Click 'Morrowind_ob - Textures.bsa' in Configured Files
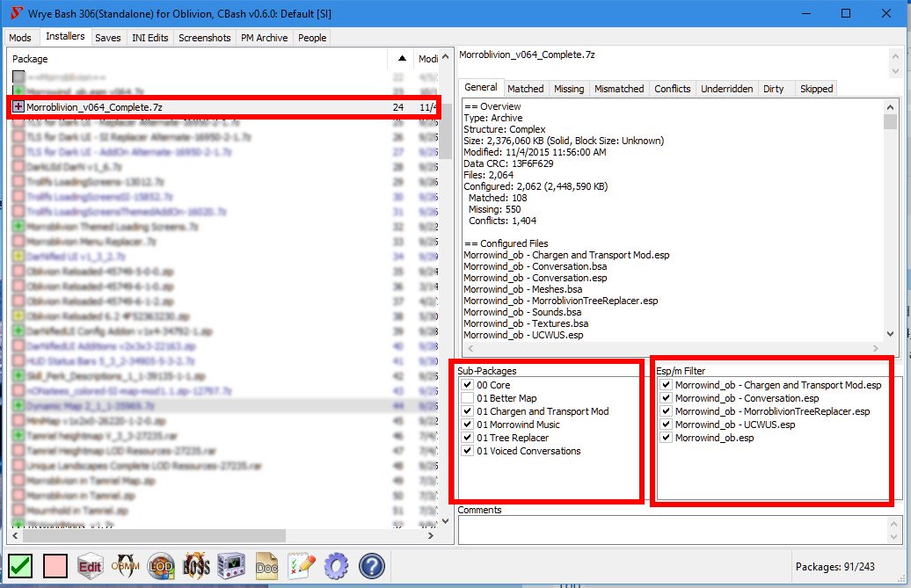911x588 pixels. pos(526,323)
